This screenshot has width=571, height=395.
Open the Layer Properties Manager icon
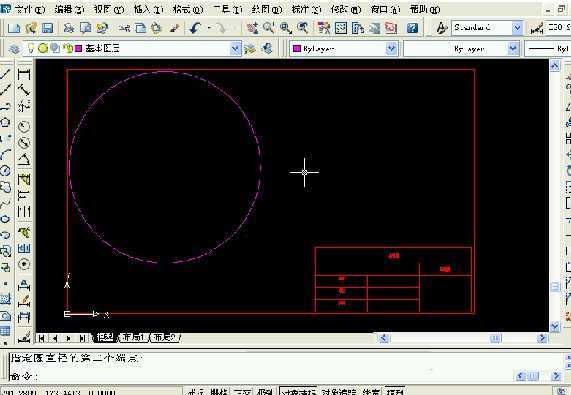(x=14, y=48)
